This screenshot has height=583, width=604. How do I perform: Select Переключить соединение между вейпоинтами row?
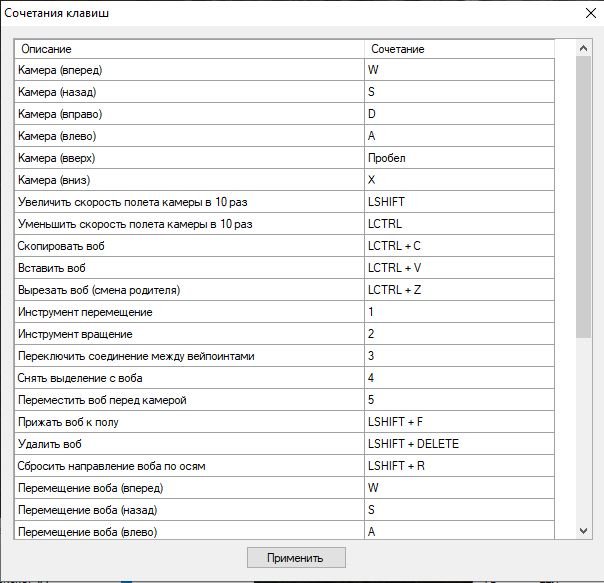189,356
